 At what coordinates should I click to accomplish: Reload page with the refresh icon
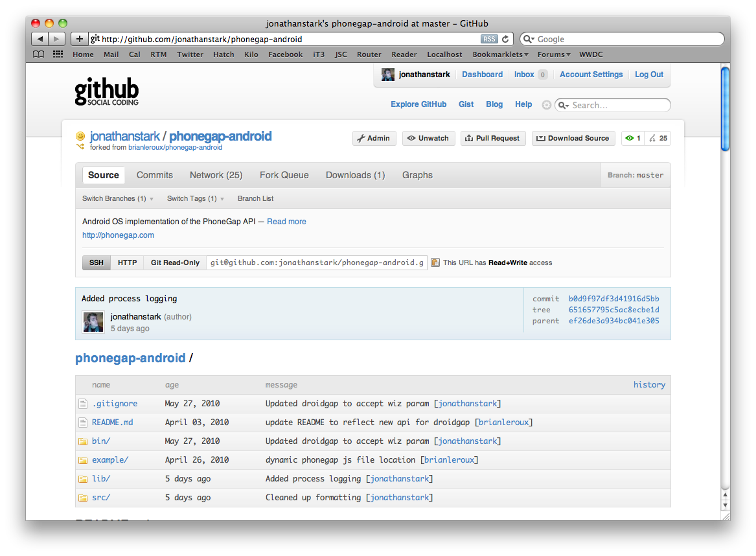tap(506, 40)
